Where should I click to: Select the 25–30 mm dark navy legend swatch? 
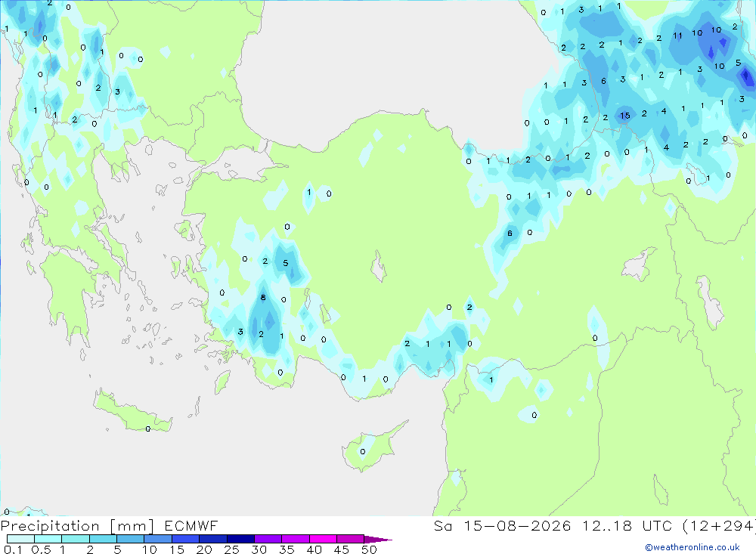pos(240,539)
